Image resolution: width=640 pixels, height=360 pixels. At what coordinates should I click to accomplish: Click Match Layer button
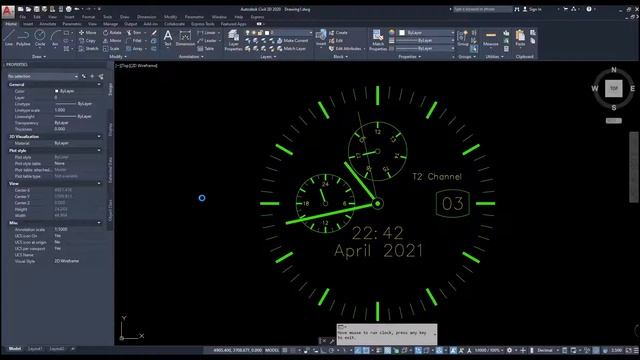(291, 49)
